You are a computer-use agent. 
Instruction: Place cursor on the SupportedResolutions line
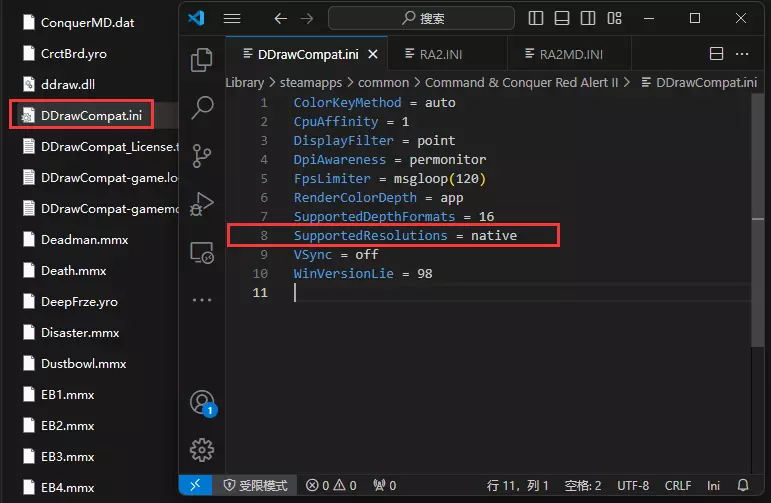click(405, 236)
